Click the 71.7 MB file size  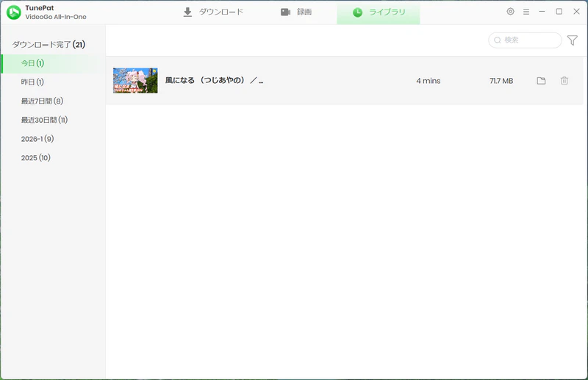click(501, 81)
